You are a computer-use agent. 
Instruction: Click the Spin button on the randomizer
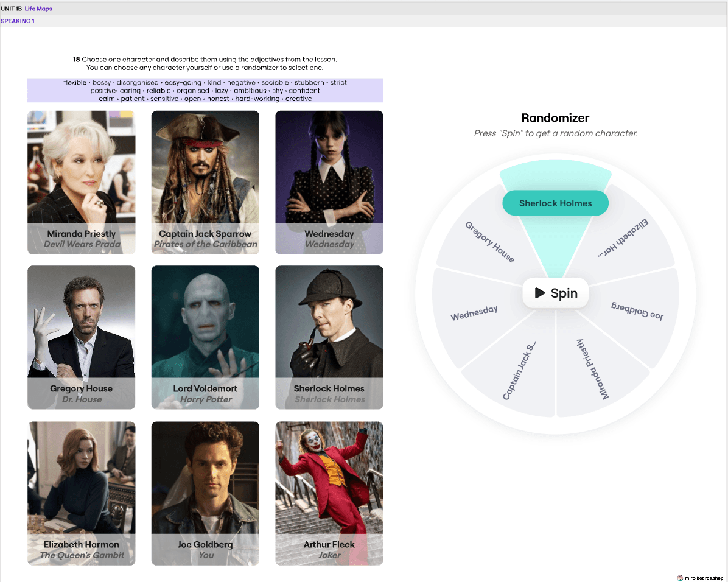point(555,293)
